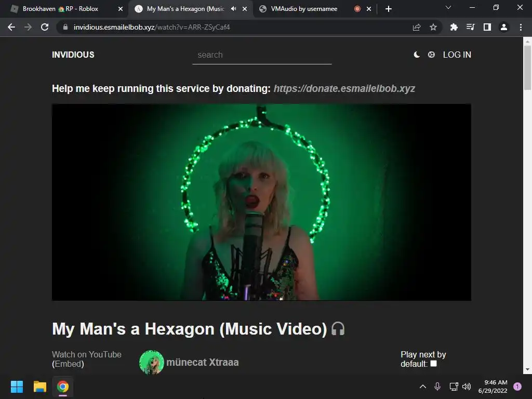Open the münecat Xtraaa channel name
This screenshot has height=399, width=532.
point(203,362)
